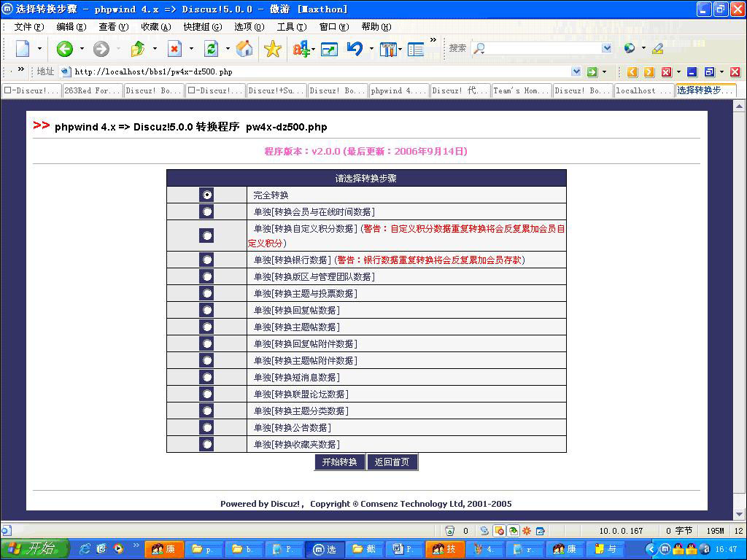Select 转换银行数据 radio button
The width and height of the screenshot is (747, 560).
[206, 260]
